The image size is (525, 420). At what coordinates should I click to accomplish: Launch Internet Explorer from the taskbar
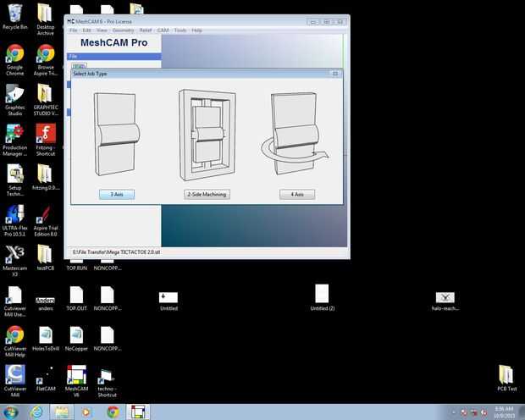[36, 412]
